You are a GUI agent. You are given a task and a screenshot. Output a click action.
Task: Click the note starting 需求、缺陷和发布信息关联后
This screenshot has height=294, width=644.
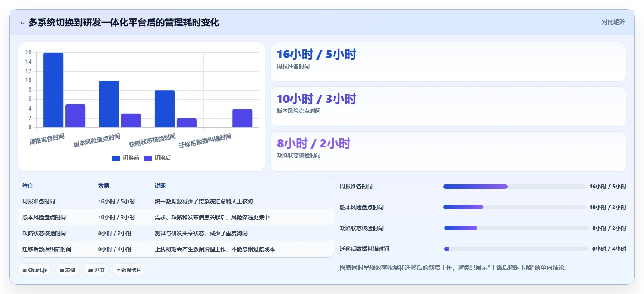click(x=212, y=217)
